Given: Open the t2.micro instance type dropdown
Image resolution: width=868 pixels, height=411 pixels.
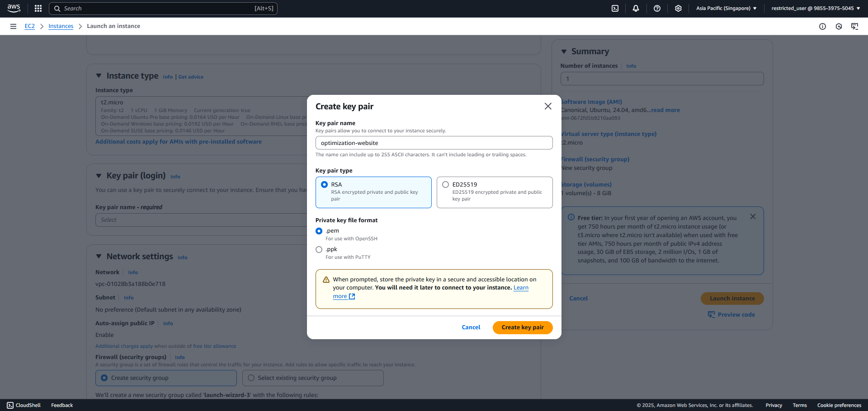Looking at the screenshot, I should [201, 116].
